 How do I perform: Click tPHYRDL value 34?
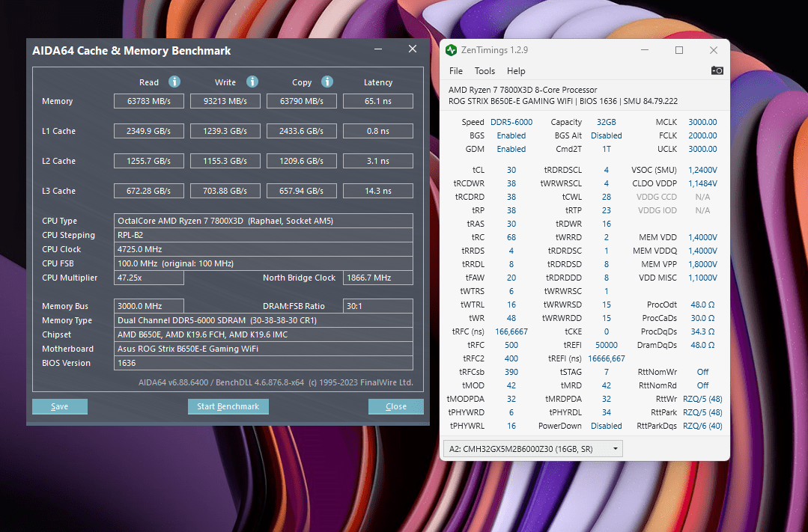point(607,412)
